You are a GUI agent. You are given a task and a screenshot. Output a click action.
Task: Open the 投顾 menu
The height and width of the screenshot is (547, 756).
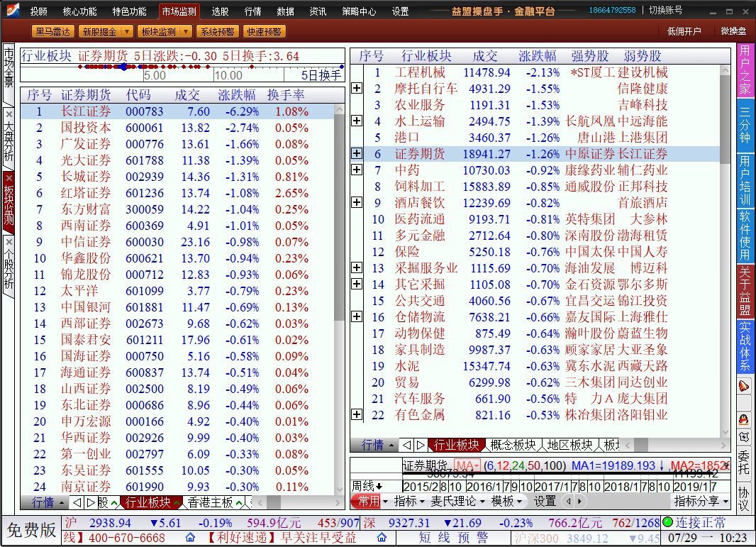coord(38,11)
